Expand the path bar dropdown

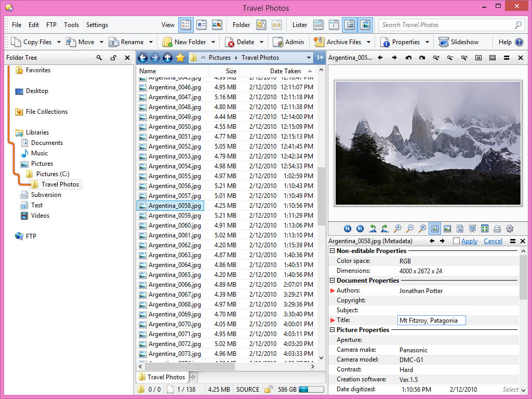point(309,58)
